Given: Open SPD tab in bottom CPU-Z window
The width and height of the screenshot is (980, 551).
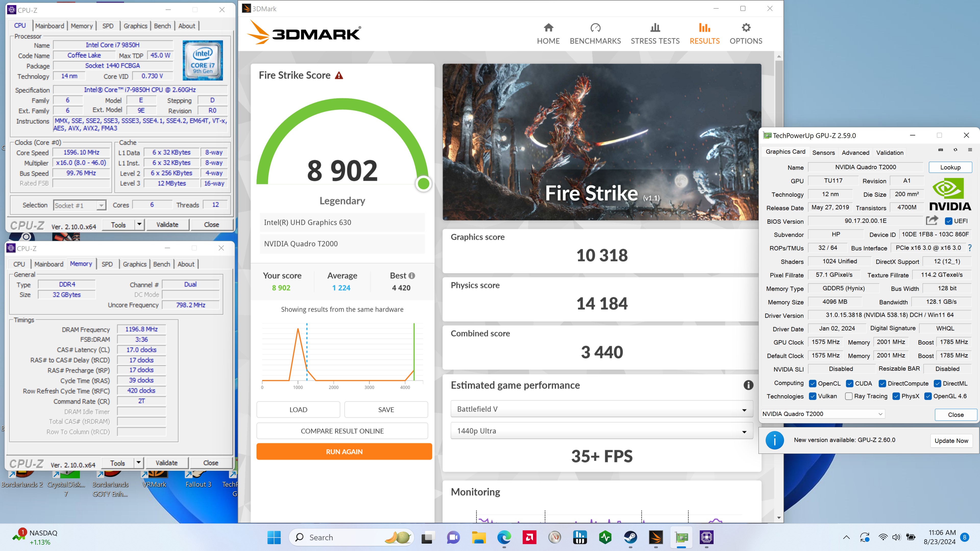Looking at the screenshot, I should coord(107,264).
